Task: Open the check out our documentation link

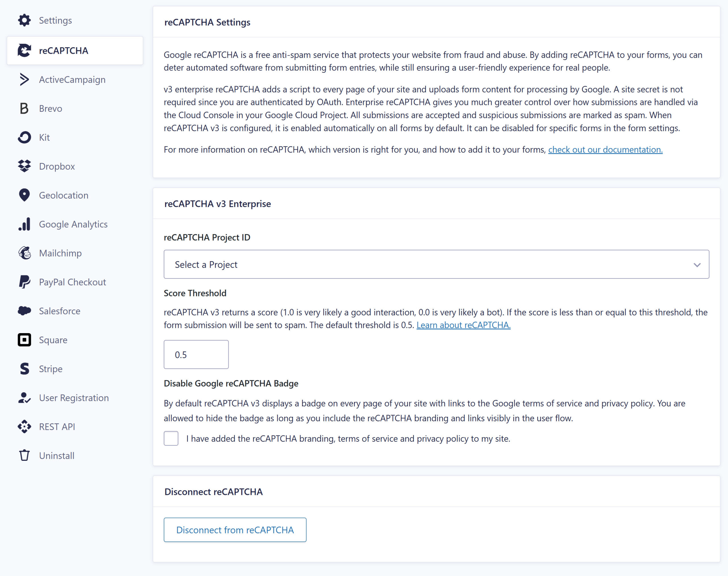Action: (605, 149)
